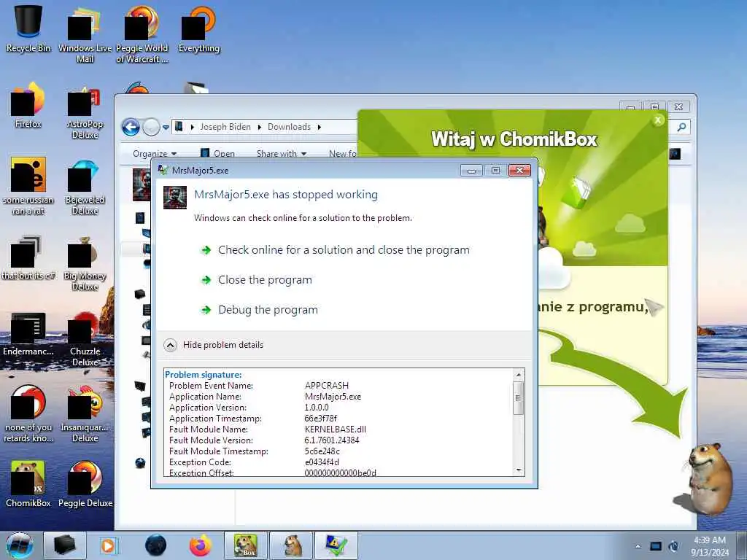Viewport: 747px width, 560px height.
Task: Choose Debug the program
Action: pos(268,310)
